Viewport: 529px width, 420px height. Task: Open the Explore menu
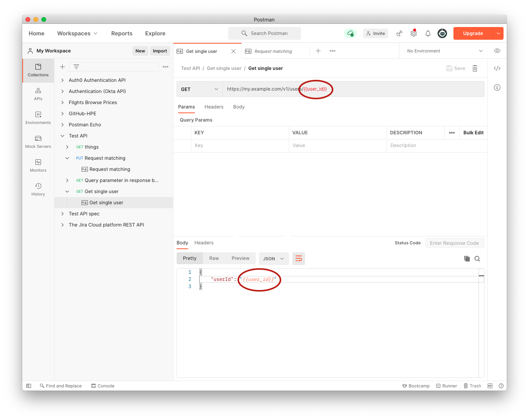[x=155, y=33]
